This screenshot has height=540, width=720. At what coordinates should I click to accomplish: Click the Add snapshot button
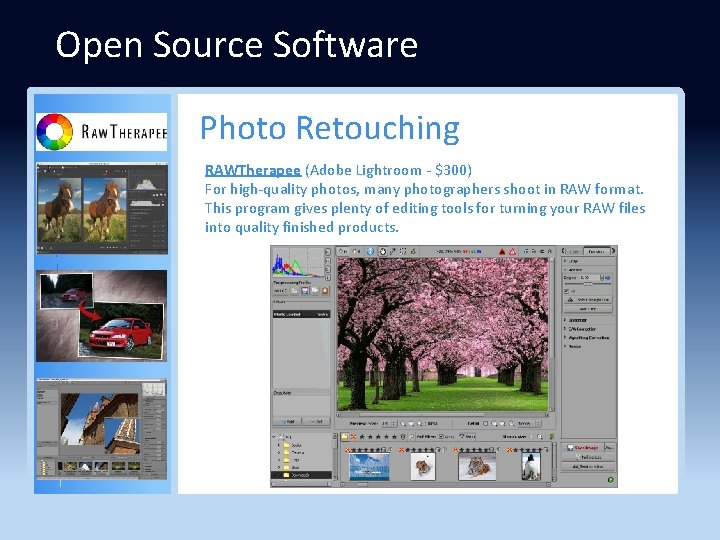pyautogui.click(x=287, y=422)
